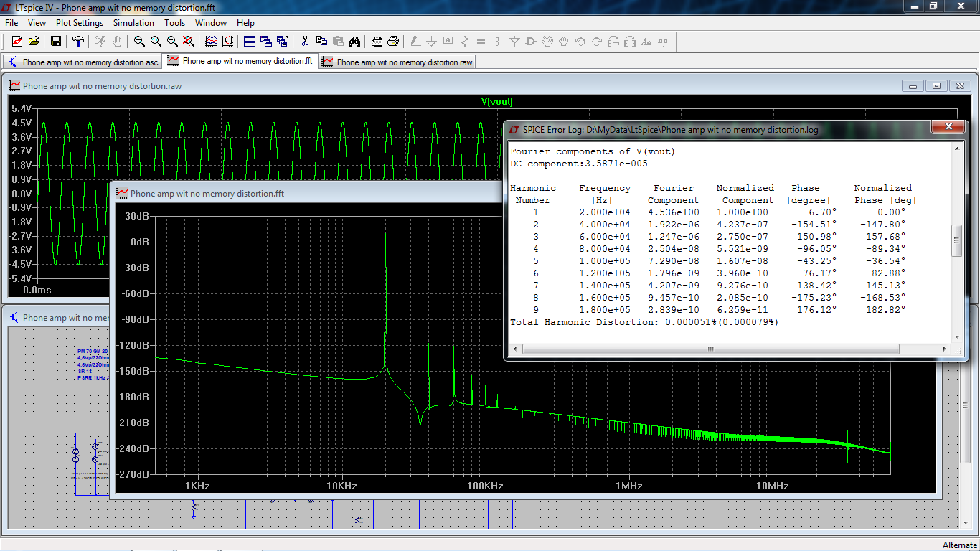980x551 pixels.
Task: Click the Print printer icon
Action: (x=393, y=41)
